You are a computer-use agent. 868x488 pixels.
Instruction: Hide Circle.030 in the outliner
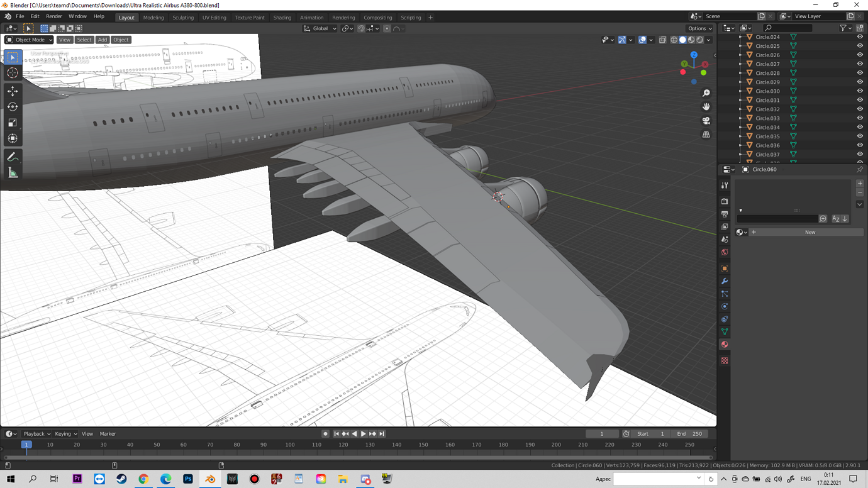pyautogui.click(x=860, y=91)
